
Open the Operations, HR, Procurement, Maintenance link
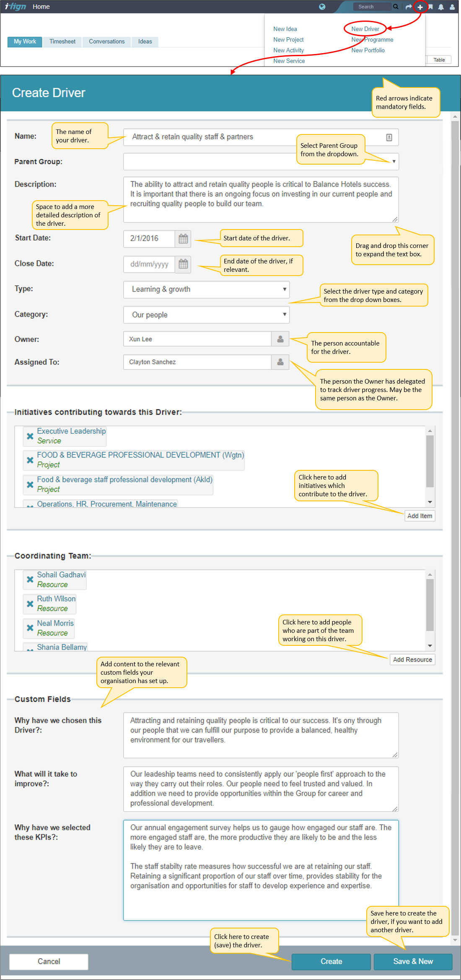[107, 504]
